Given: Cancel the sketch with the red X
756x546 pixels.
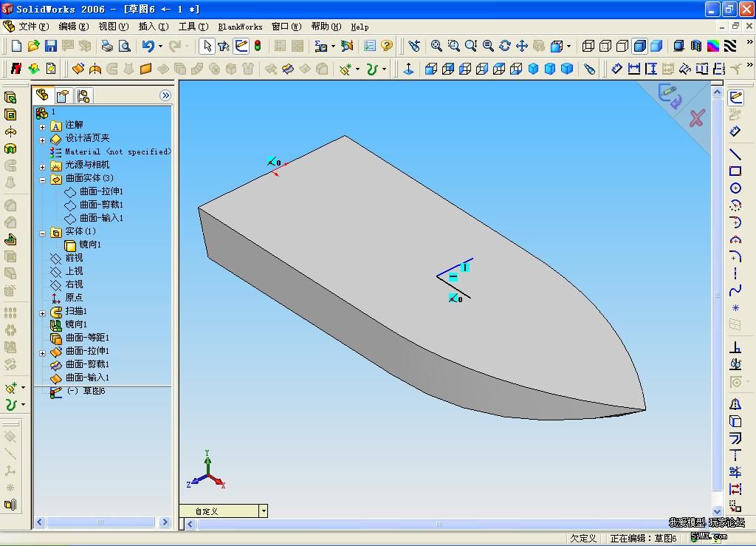Looking at the screenshot, I should [697, 118].
